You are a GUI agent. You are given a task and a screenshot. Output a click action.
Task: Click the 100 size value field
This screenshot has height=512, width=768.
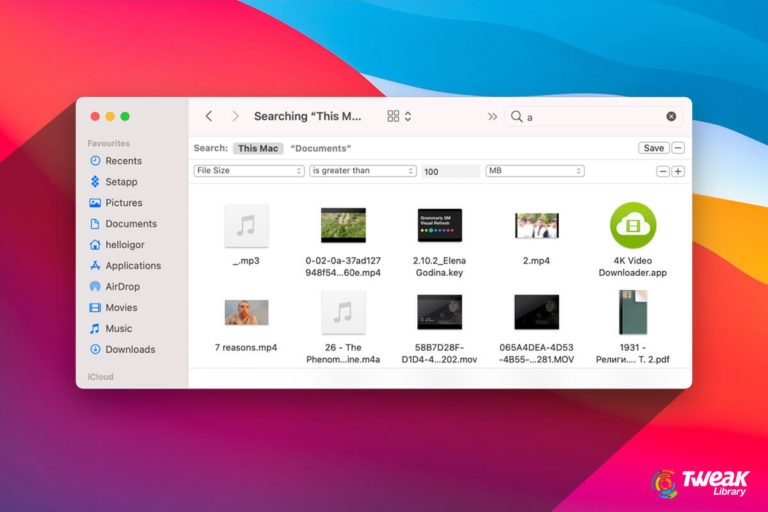[x=451, y=171]
